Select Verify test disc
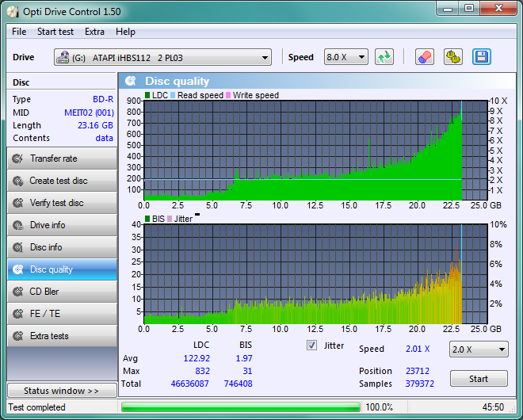The image size is (523, 420). 62,203
